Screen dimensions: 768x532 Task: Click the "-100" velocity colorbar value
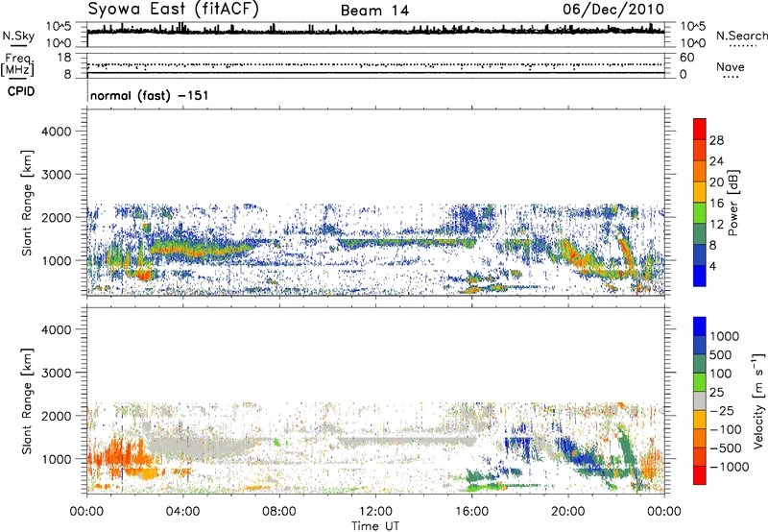(725, 429)
